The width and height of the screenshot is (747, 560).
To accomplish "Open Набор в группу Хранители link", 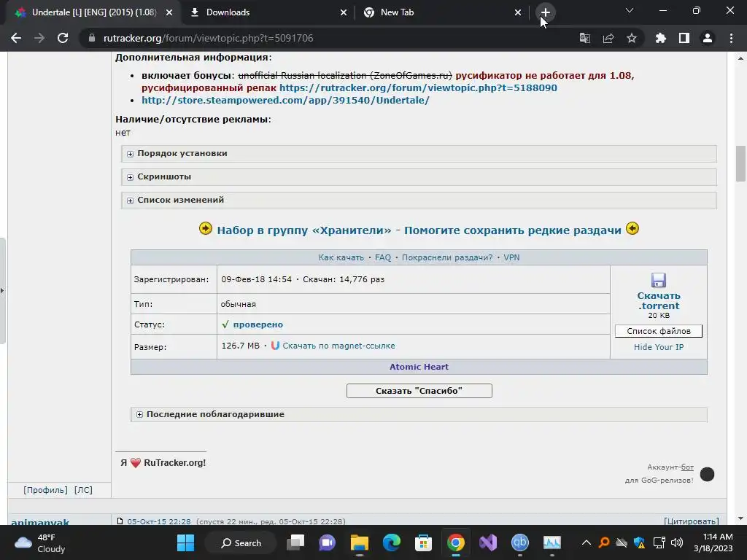I will point(419,230).
